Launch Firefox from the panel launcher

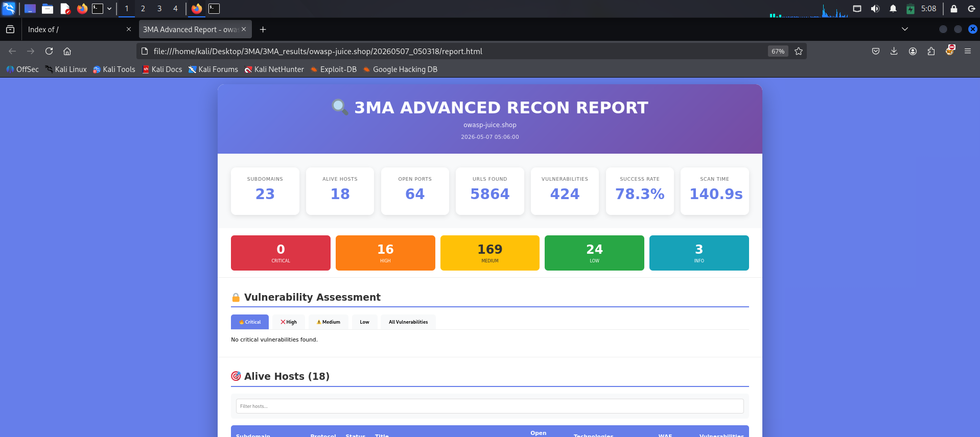click(82, 9)
